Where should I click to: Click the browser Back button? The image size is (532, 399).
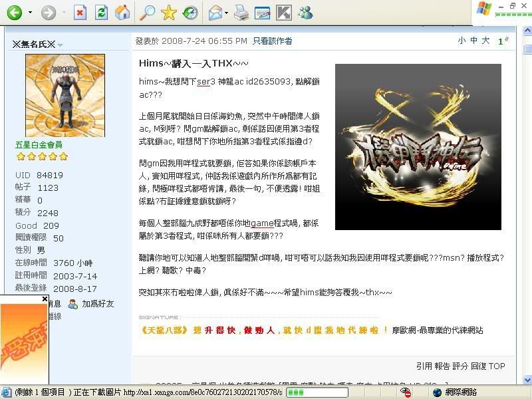pyautogui.click(x=14, y=12)
